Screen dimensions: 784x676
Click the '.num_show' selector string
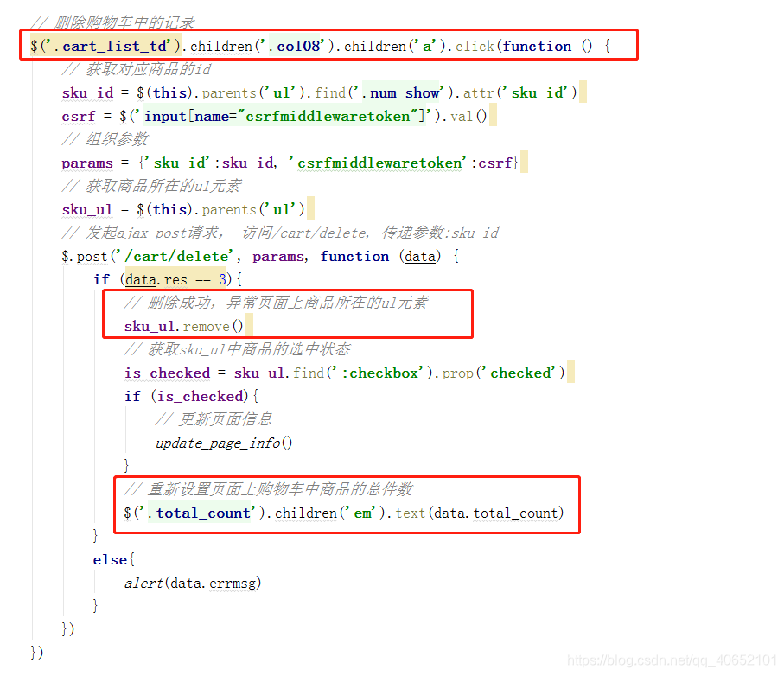point(399,92)
